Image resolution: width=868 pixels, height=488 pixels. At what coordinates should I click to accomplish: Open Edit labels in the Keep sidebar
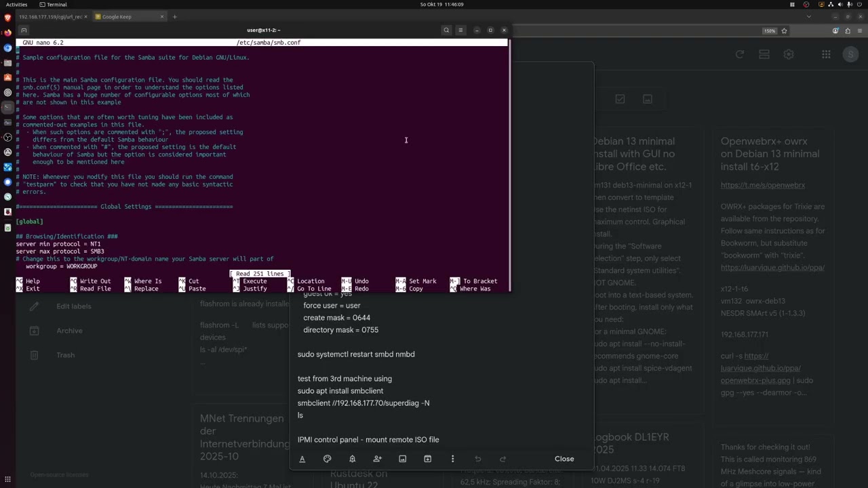click(74, 306)
